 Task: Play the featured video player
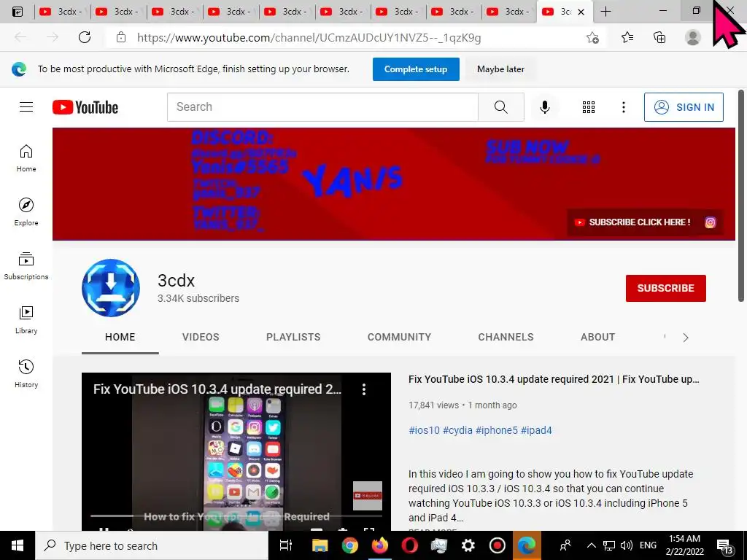tap(236, 451)
